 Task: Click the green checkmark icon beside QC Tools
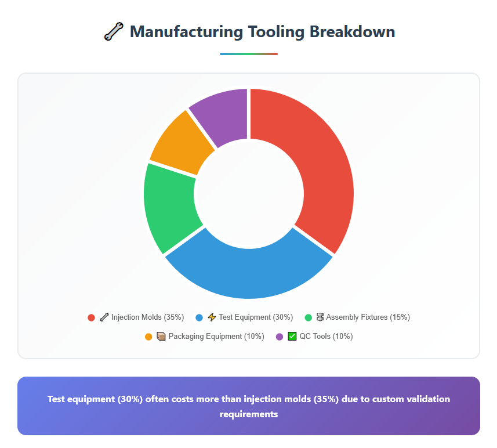coord(292,337)
